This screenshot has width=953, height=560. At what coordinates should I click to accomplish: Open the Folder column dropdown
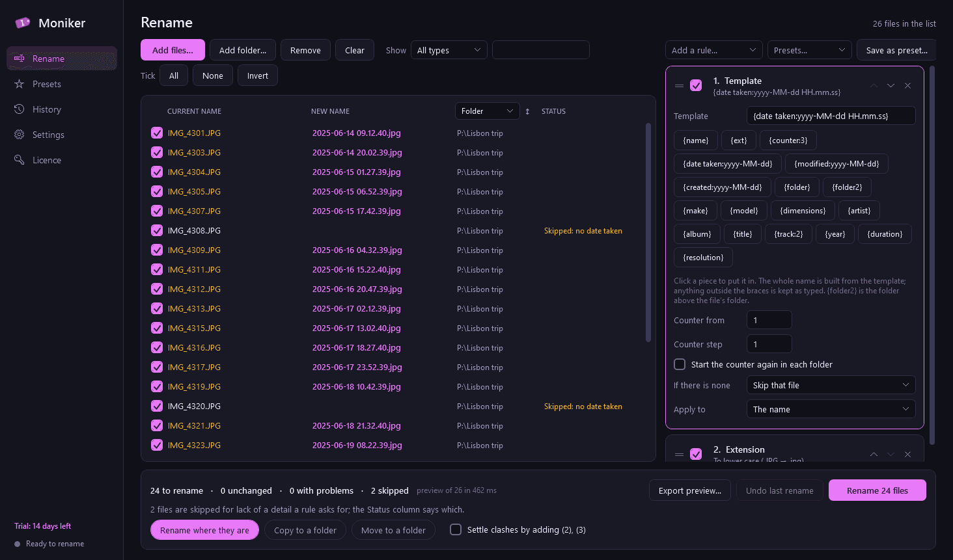point(488,111)
